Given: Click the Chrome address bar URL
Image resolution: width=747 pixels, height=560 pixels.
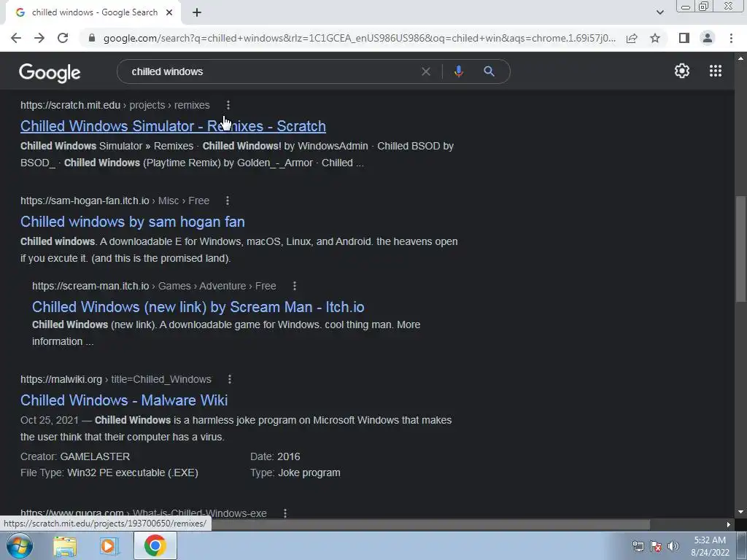Looking at the screenshot, I should coord(359,38).
